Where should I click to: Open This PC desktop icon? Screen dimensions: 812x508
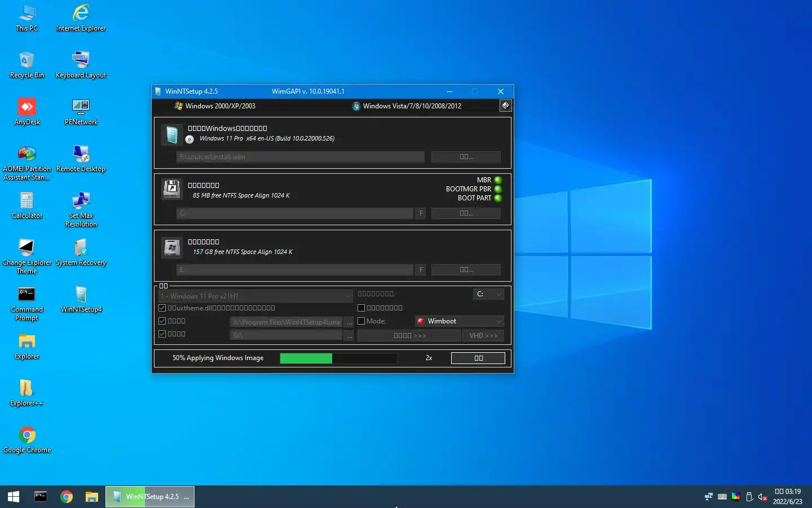(27, 19)
